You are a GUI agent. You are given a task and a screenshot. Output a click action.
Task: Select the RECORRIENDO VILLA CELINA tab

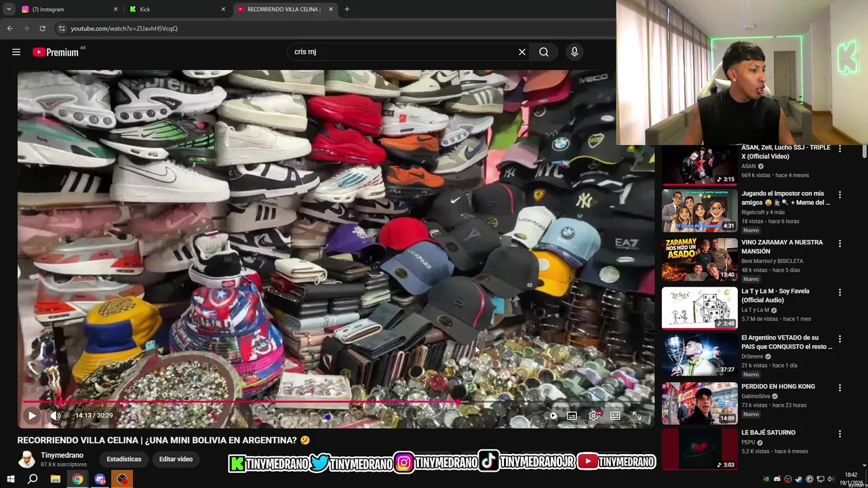click(x=283, y=9)
